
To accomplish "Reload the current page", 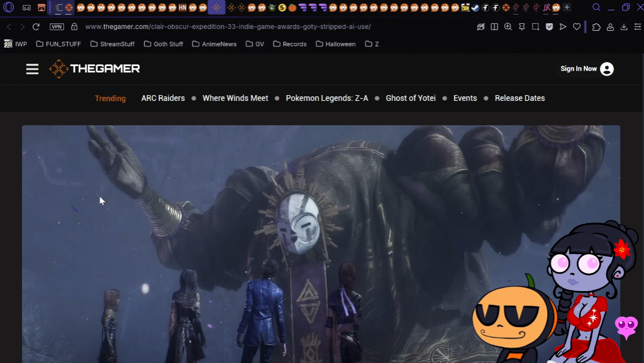I will click(x=36, y=27).
